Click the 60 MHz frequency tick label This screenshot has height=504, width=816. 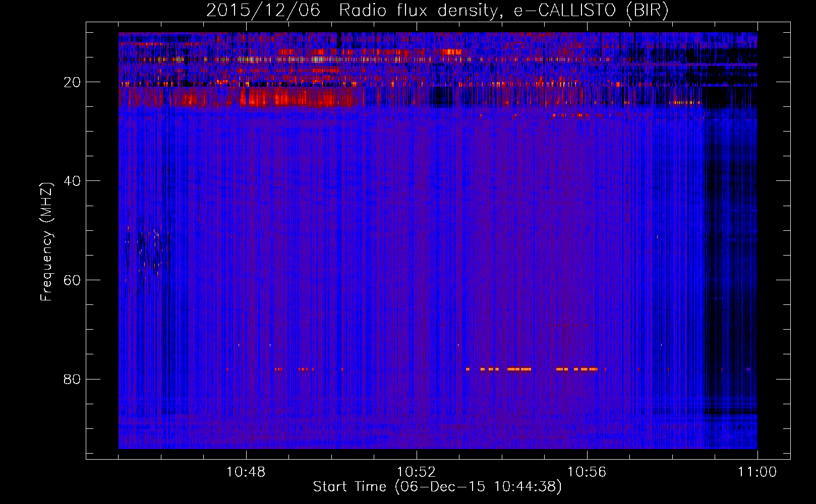(72, 281)
